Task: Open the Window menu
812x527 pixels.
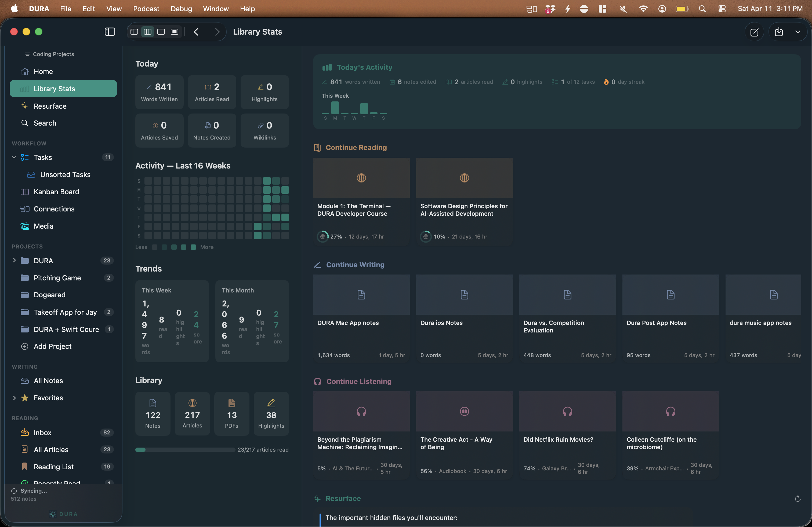Action: click(x=216, y=9)
